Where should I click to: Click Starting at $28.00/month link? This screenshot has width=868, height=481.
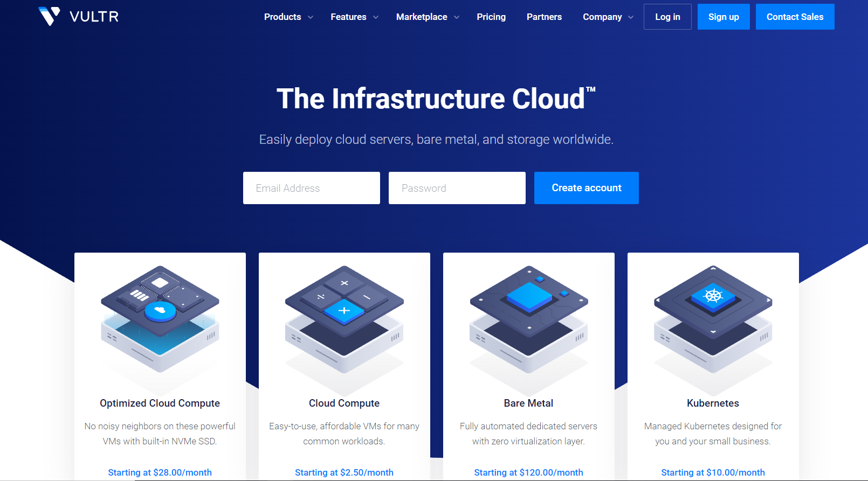pos(160,472)
